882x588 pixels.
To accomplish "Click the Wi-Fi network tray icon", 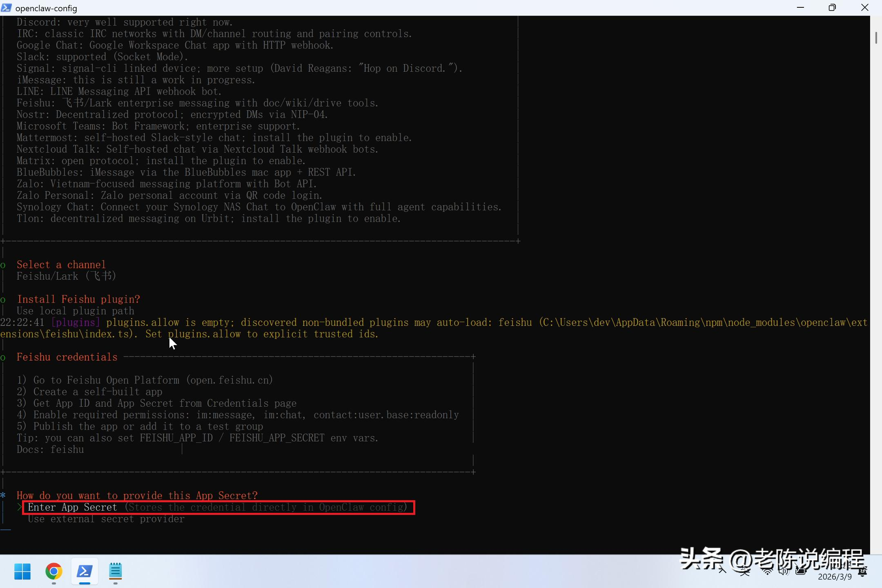I will pyautogui.click(x=767, y=571).
